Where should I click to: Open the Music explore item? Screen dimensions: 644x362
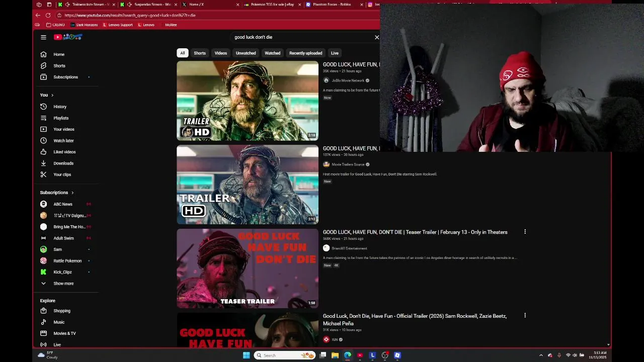[x=59, y=322]
